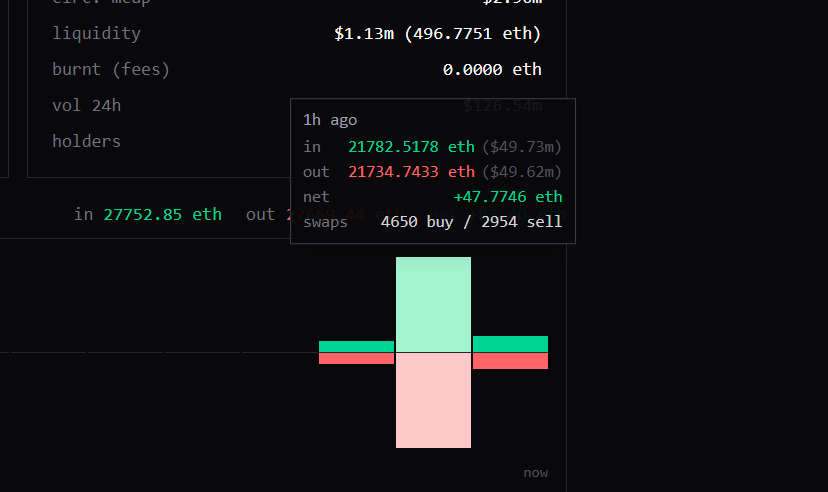Click the liquidity value $1.13m (496.7751 eth)

438,34
